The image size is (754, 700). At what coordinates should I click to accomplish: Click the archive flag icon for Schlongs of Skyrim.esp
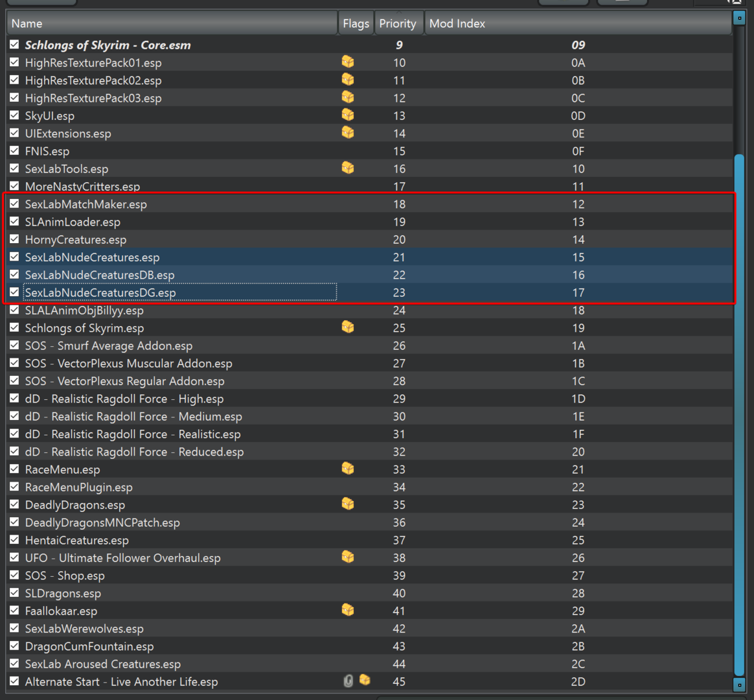(x=348, y=327)
